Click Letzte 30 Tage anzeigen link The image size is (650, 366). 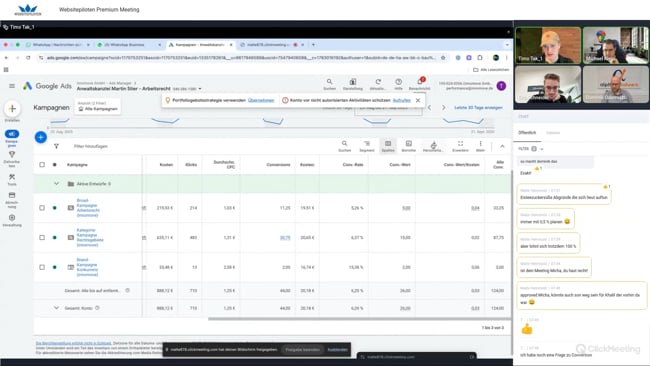click(478, 107)
